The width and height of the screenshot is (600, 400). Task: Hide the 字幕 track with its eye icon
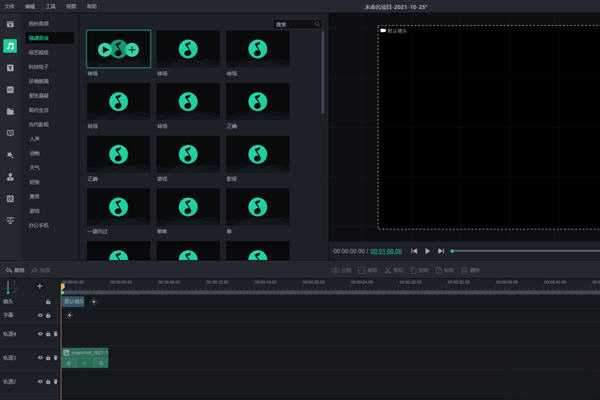(40, 315)
